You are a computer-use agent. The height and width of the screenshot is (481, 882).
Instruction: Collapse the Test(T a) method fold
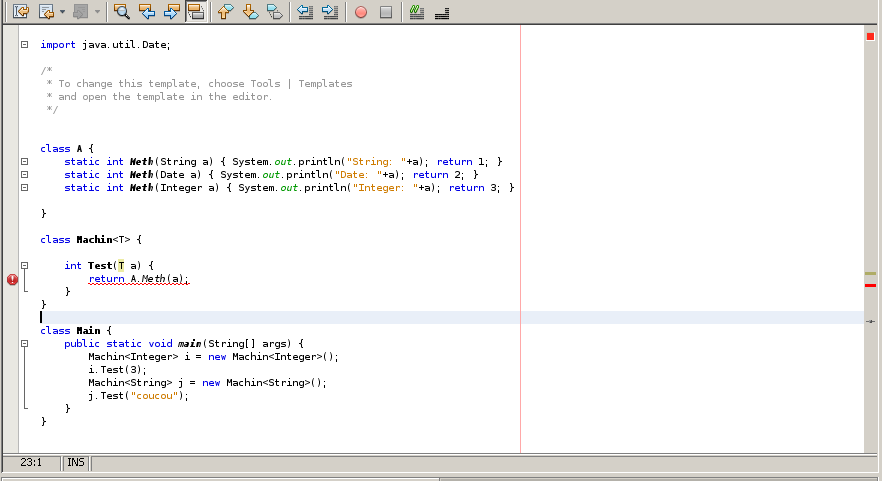point(24,266)
